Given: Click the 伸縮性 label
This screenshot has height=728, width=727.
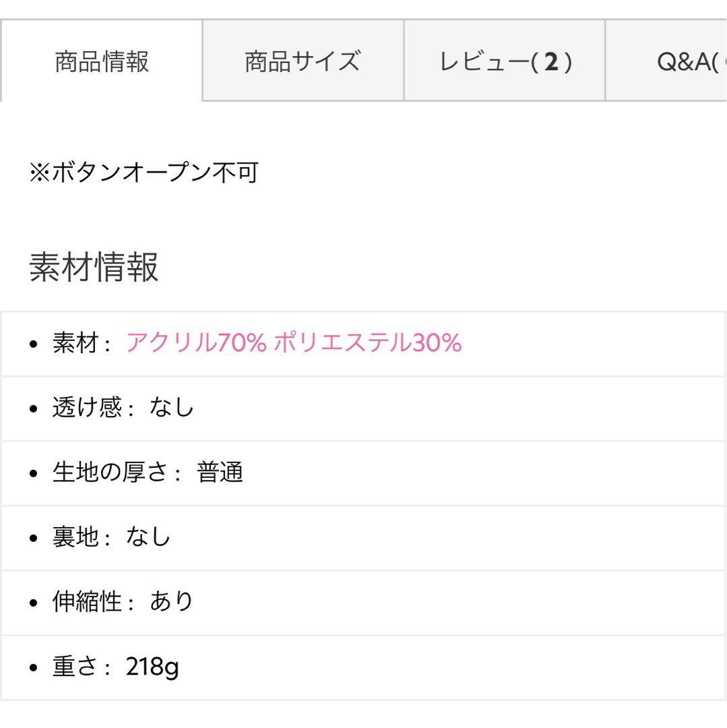Looking at the screenshot, I should (88, 603).
